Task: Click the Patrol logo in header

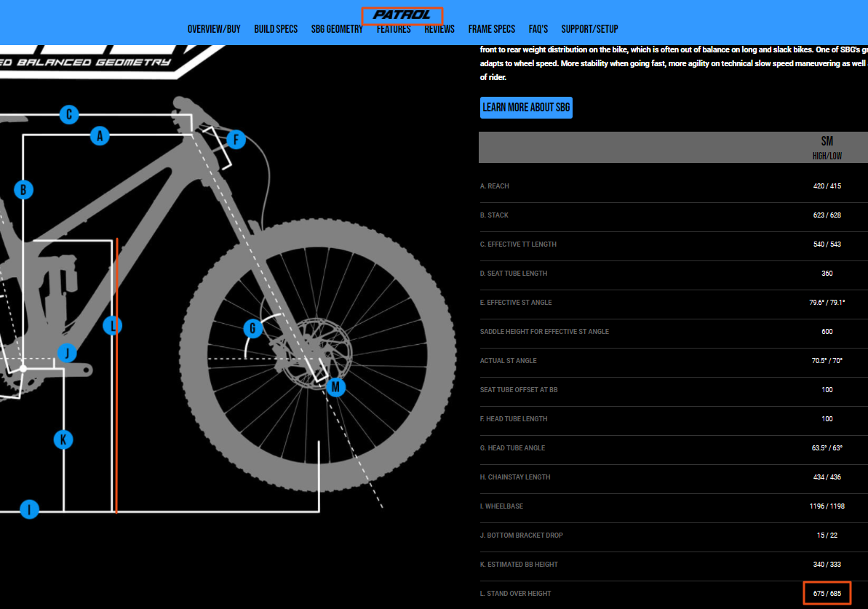Action: [402, 15]
